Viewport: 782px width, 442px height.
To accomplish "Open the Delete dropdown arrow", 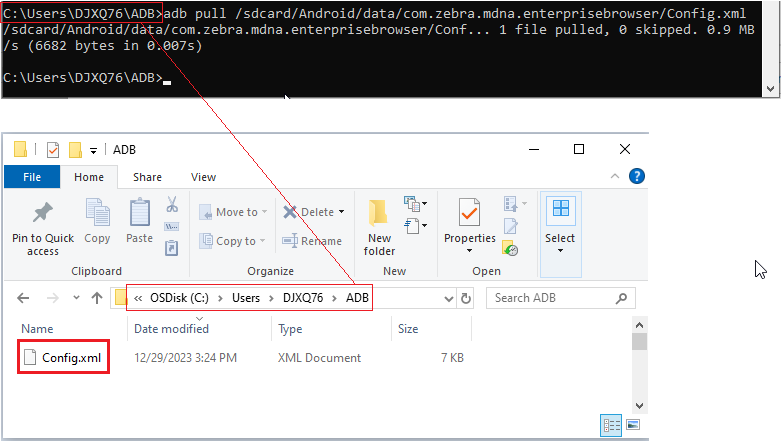I will (341, 212).
